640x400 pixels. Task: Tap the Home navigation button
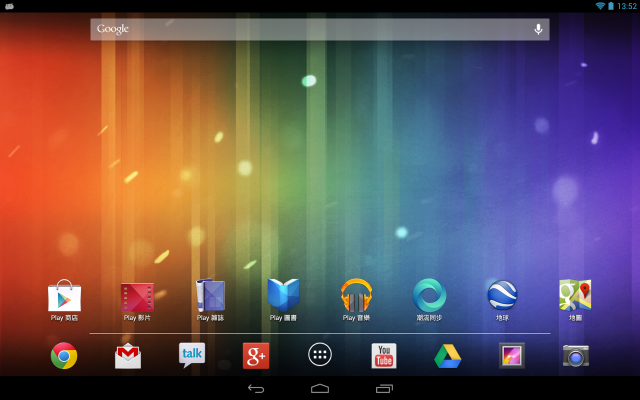pyautogui.click(x=320, y=388)
